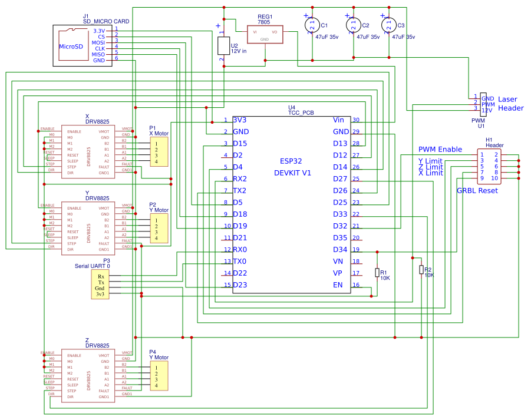Screen dimensions: 531x420
Task: Select the U2 12V input connector
Action: (225, 45)
